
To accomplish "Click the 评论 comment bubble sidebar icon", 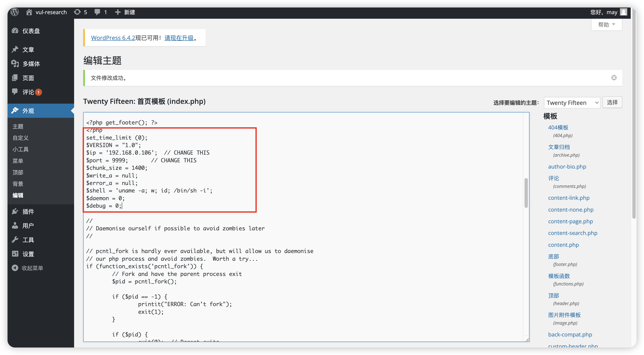I will 15,92.
